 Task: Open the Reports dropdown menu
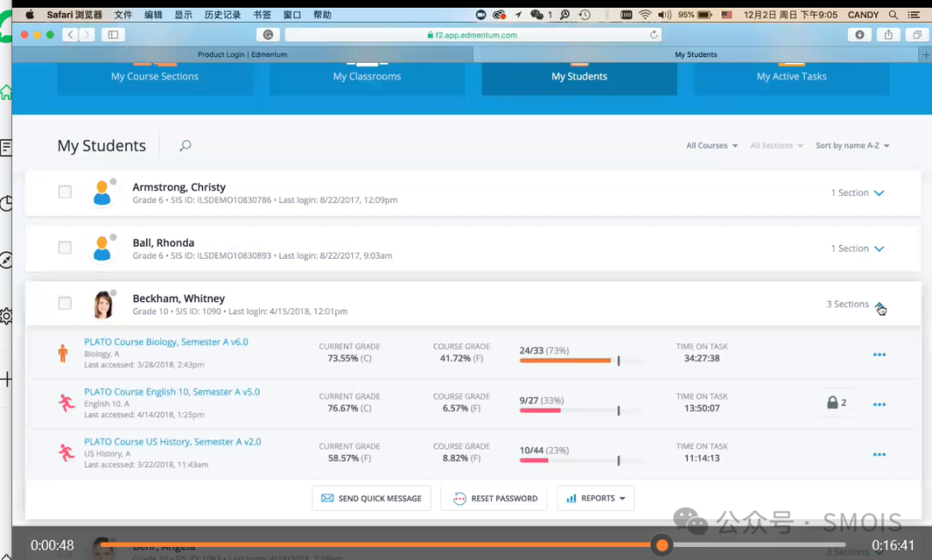click(596, 499)
